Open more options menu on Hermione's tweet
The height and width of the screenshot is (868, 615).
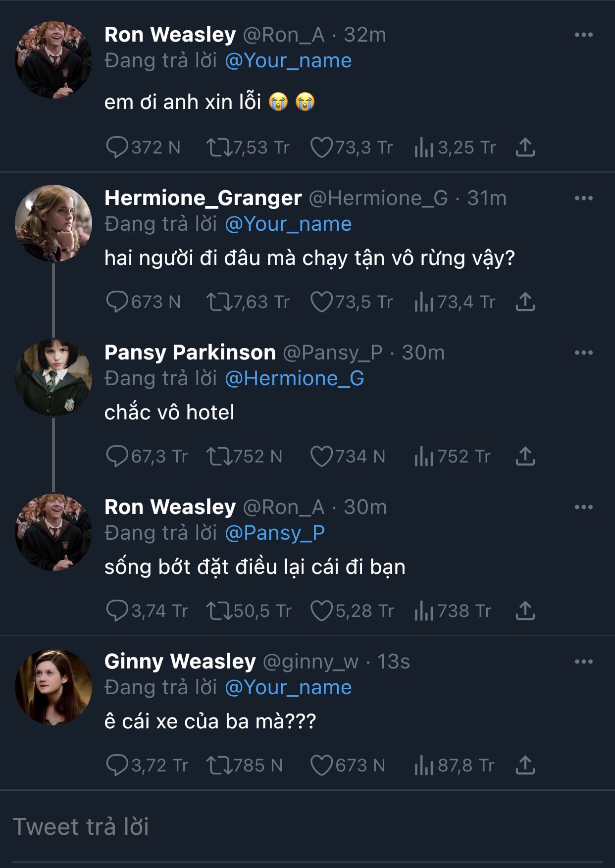(583, 198)
